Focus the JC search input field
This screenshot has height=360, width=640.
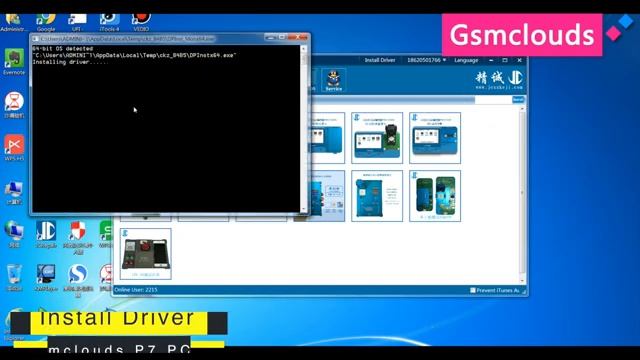(x=493, y=100)
